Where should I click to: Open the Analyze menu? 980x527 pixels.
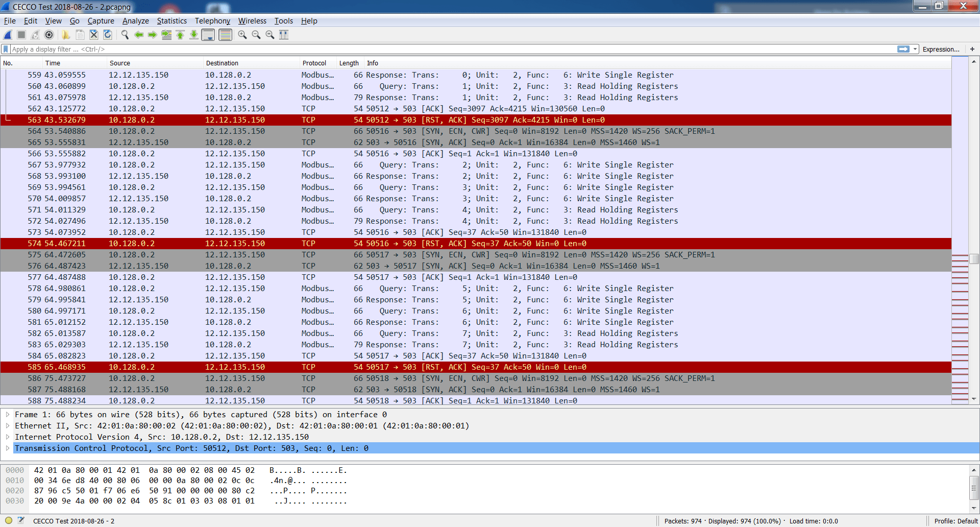135,21
